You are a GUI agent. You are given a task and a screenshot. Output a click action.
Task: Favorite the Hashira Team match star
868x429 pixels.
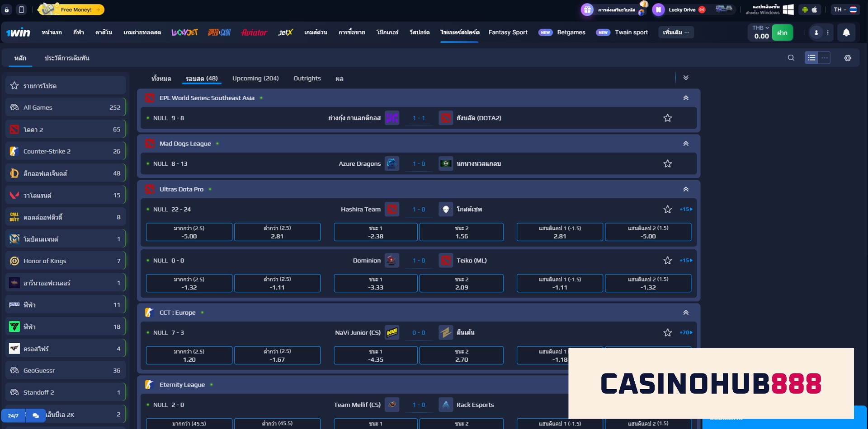(x=667, y=209)
